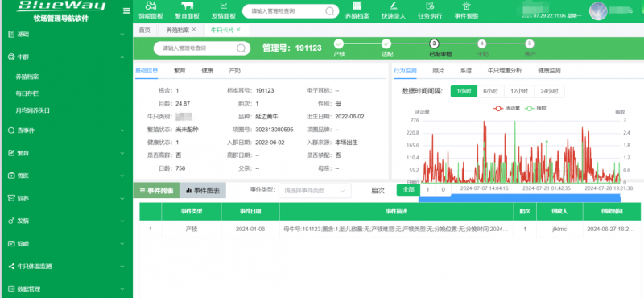Select parity filter 1 next to 全部
Screen dimensions: 644x298
[428, 190]
